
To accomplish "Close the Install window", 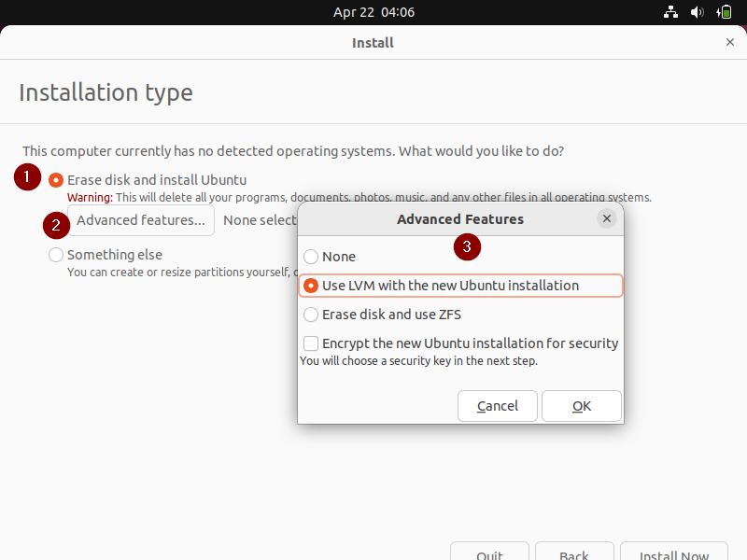I will pyautogui.click(x=730, y=42).
